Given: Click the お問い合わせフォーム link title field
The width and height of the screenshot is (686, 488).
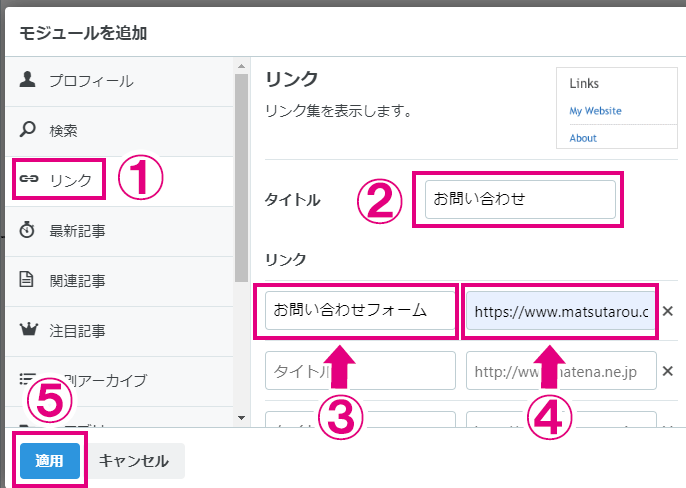Looking at the screenshot, I should tap(360, 310).
